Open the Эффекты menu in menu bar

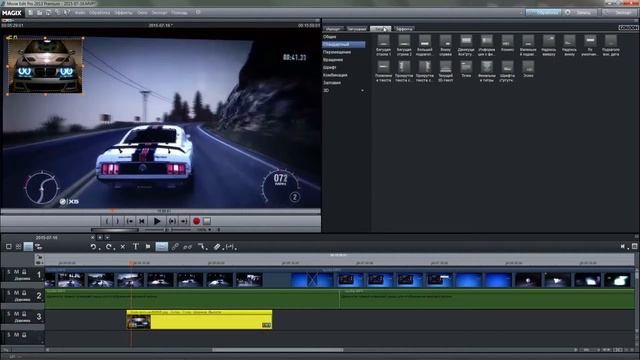123,13
